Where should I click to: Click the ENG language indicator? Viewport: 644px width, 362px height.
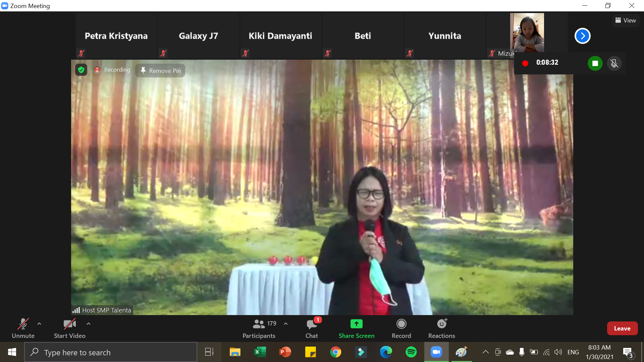pyautogui.click(x=573, y=352)
